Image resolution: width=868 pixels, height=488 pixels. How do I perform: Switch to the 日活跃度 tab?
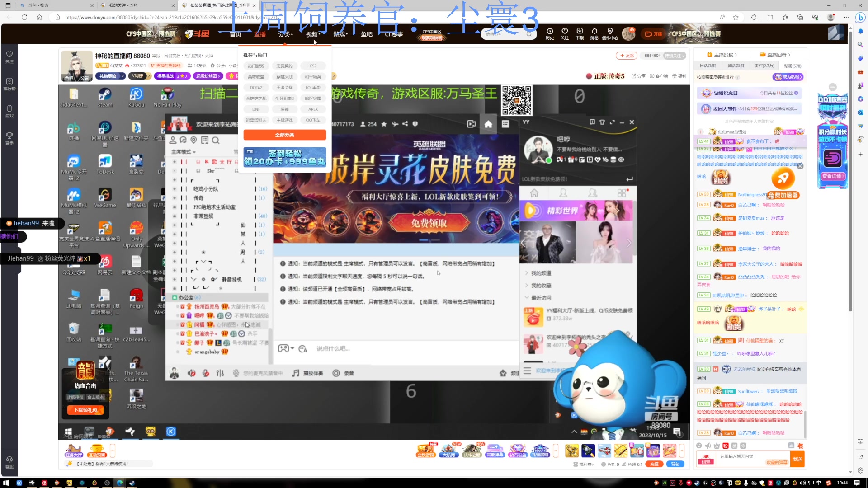(x=708, y=66)
